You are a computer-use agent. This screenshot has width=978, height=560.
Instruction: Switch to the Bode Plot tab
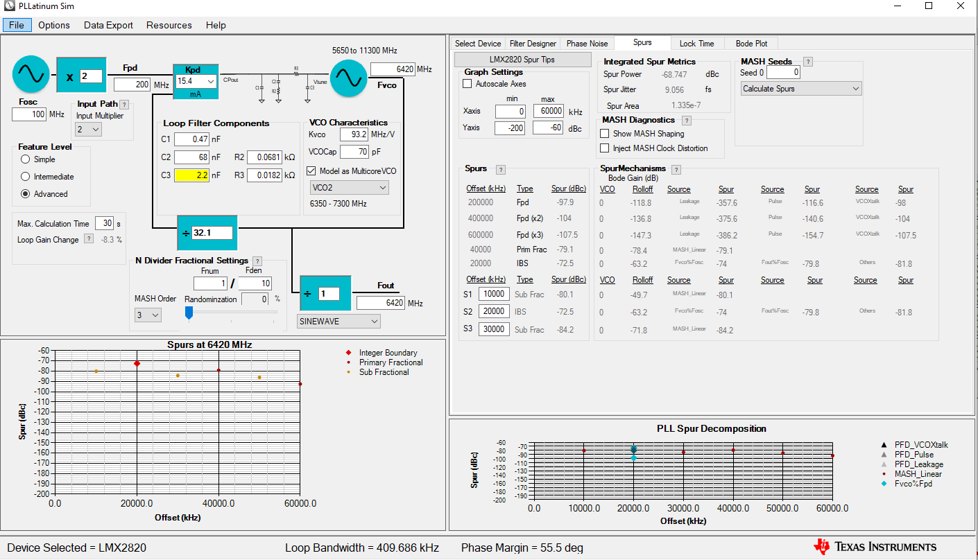(751, 44)
